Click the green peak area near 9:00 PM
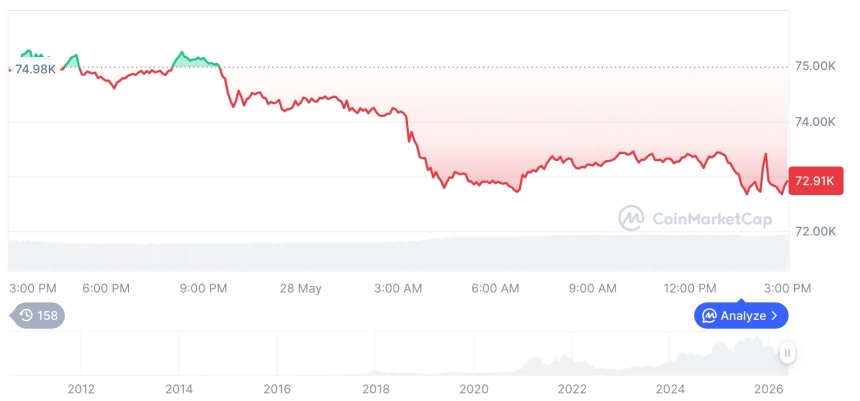This screenshot has height=401, width=860. coord(193,60)
